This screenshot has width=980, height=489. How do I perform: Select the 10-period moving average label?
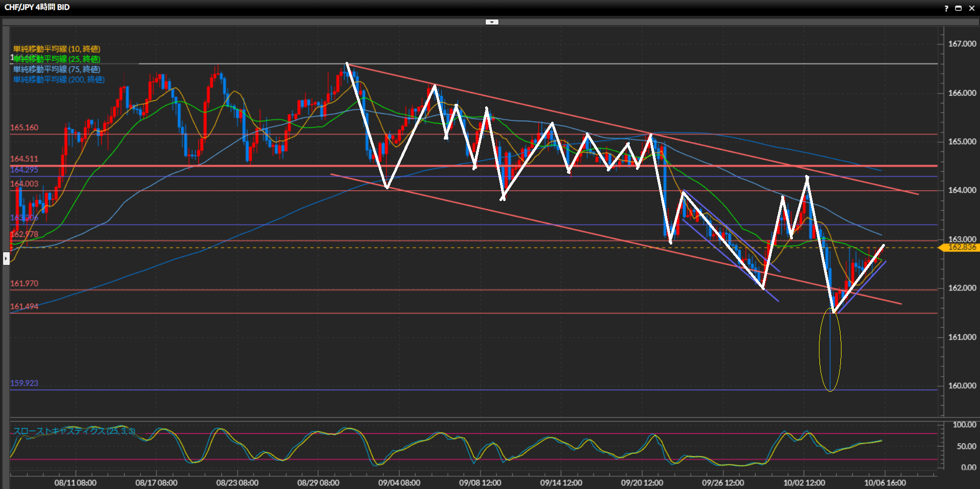(x=56, y=49)
